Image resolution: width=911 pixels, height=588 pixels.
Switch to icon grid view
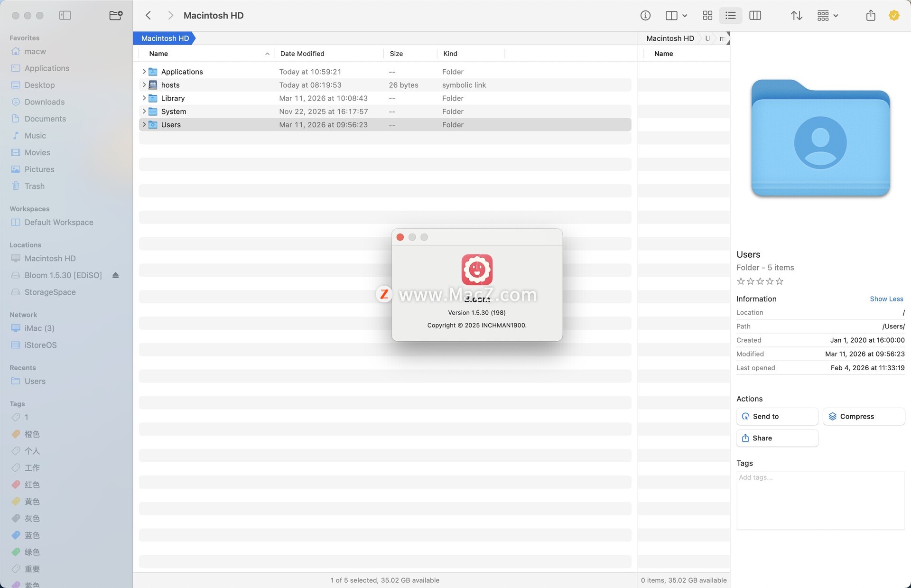(707, 15)
